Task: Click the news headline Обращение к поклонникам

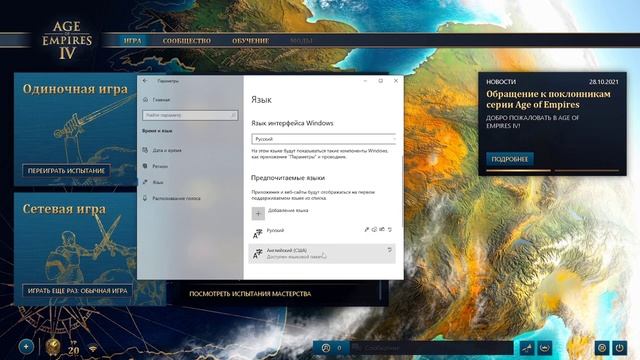Action: click(x=548, y=99)
